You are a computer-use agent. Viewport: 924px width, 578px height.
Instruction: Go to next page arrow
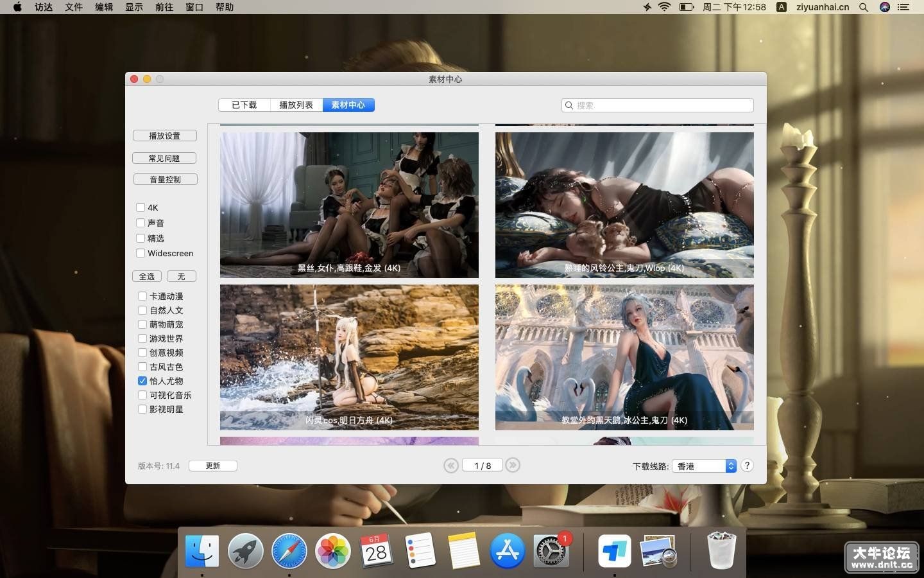pos(513,466)
